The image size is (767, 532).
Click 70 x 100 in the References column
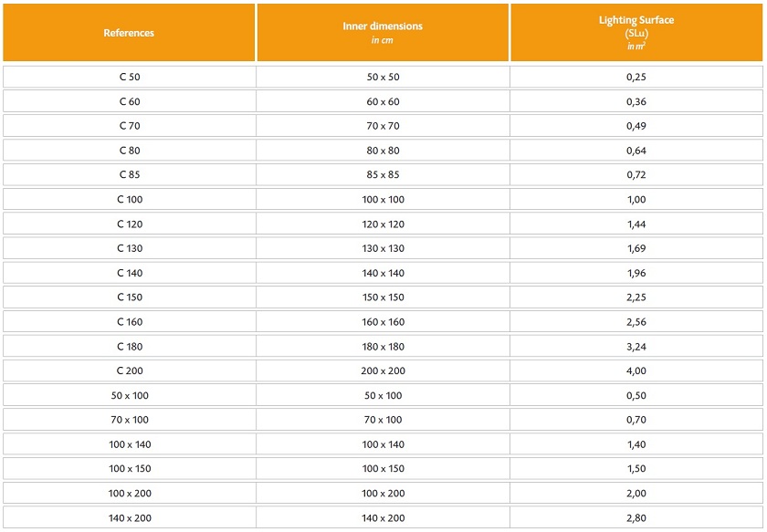coord(129,420)
